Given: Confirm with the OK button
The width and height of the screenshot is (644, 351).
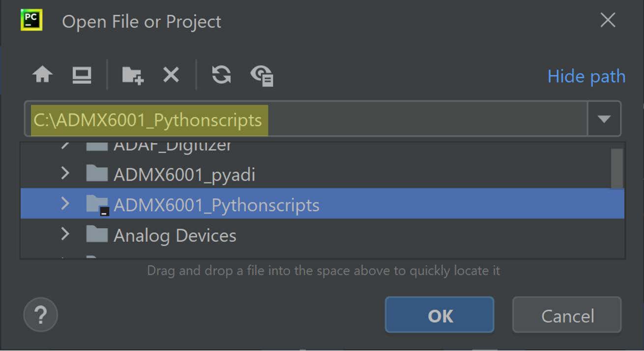Looking at the screenshot, I should pos(439,315).
